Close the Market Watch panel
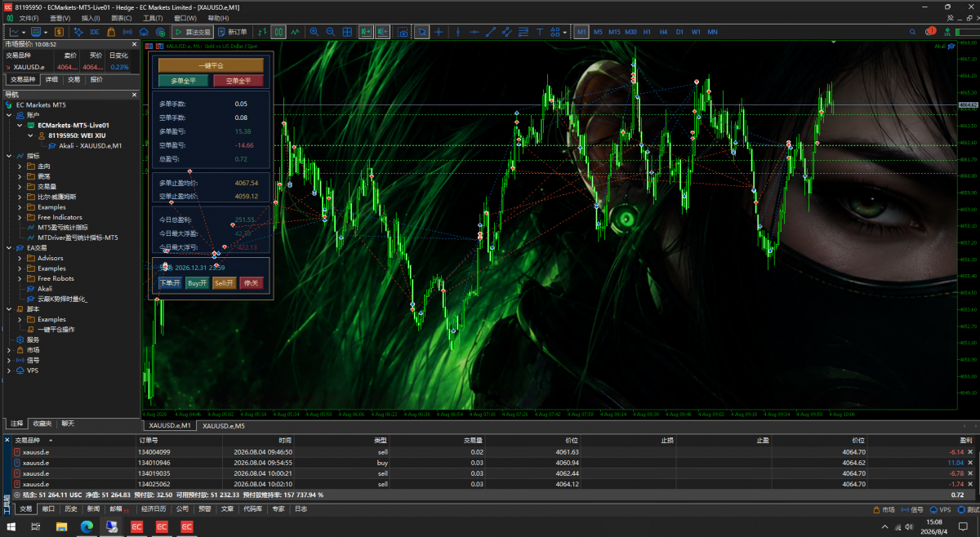 click(133, 44)
